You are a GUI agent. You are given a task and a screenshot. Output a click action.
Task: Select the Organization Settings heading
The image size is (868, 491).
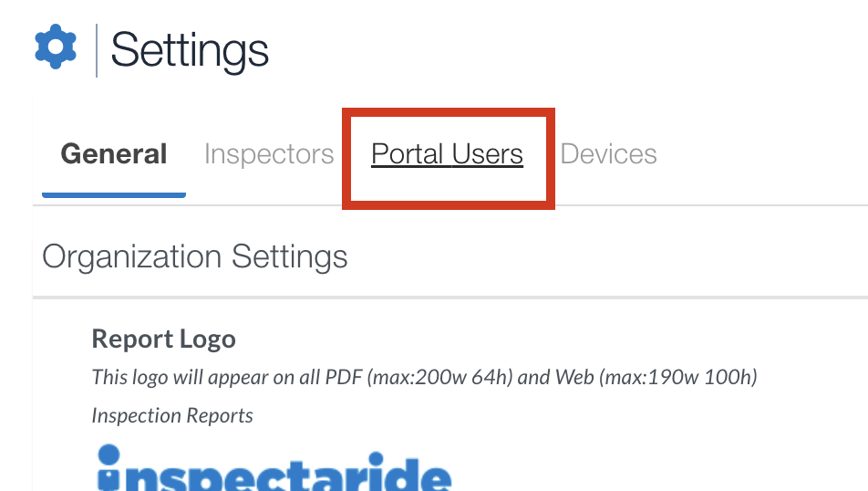[195, 256]
